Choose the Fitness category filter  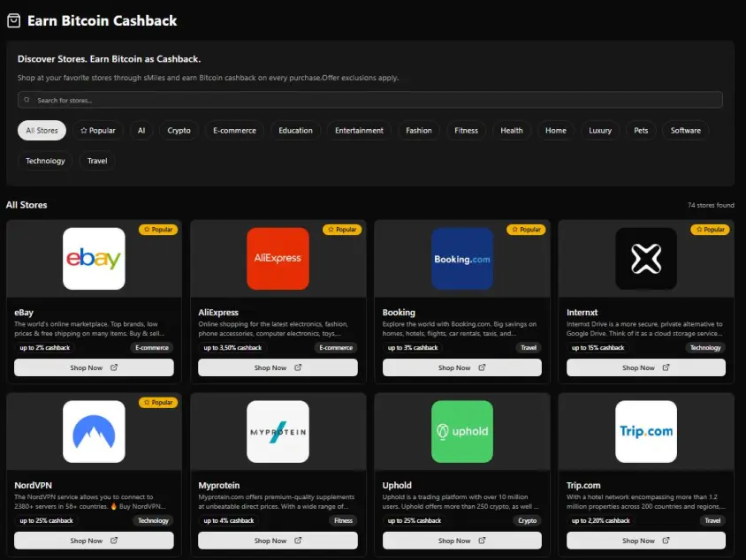click(x=467, y=130)
